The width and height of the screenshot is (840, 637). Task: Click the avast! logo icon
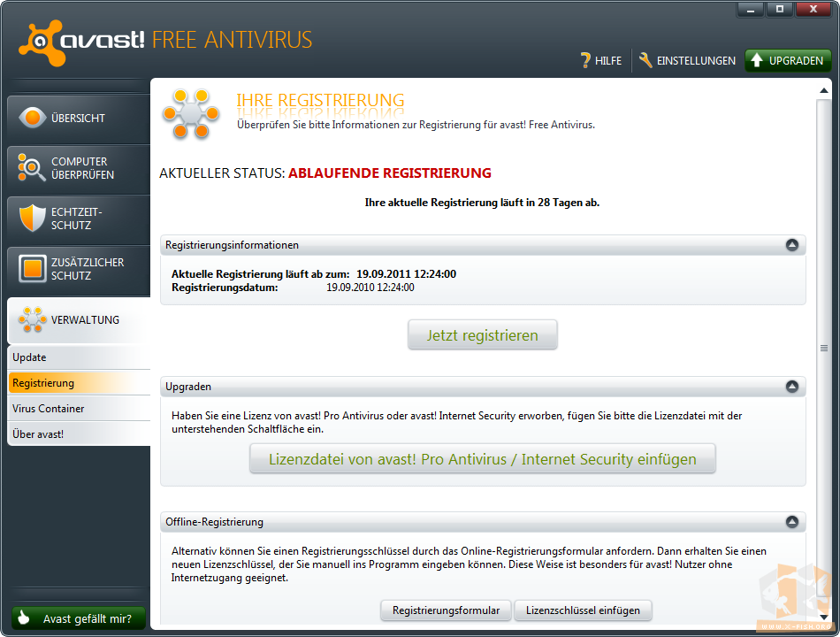[42, 42]
